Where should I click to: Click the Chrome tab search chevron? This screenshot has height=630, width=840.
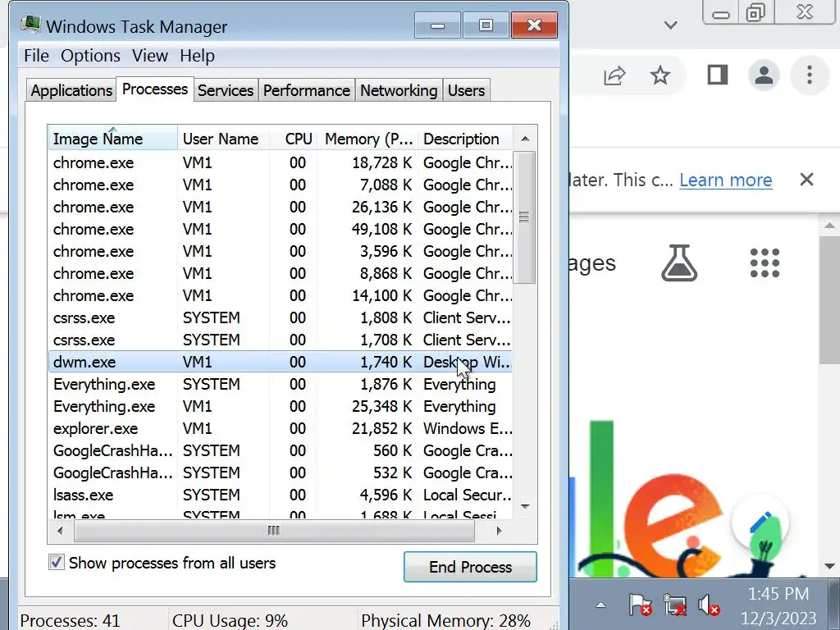click(670, 25)
